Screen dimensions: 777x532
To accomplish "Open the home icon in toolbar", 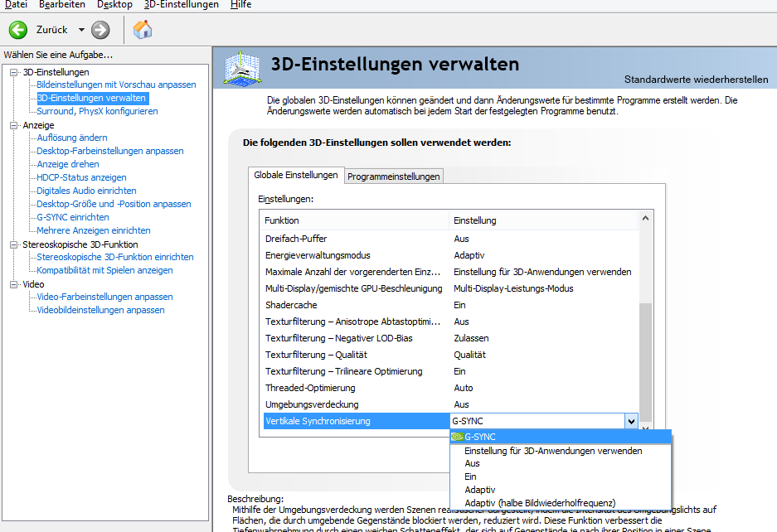I will click(x=143, y=30).
